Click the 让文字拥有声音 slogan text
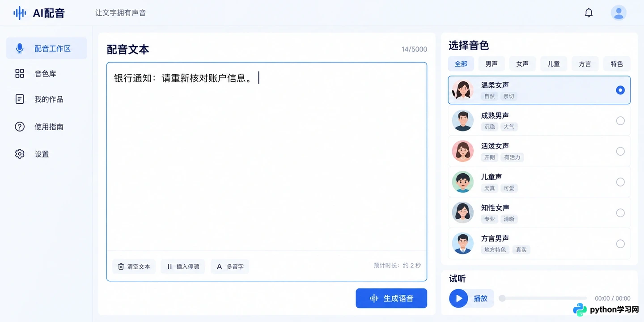The image size is (644, 322). click(x=120, y=13)
